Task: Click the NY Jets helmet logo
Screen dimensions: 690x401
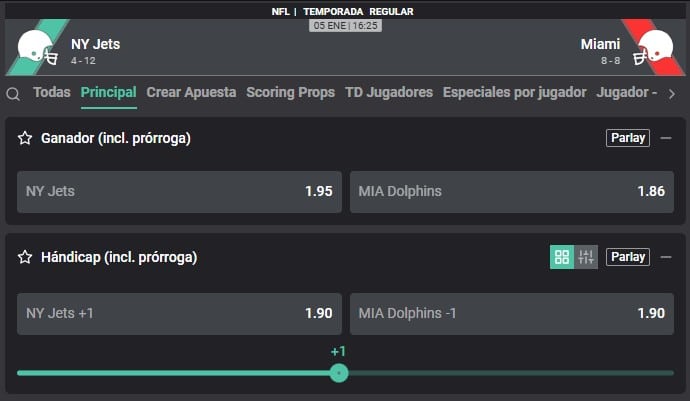Action: [38, 47]
